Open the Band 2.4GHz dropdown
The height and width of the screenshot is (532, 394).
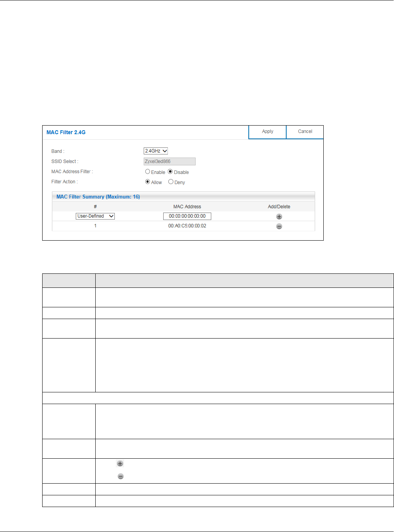pos(156,151)
